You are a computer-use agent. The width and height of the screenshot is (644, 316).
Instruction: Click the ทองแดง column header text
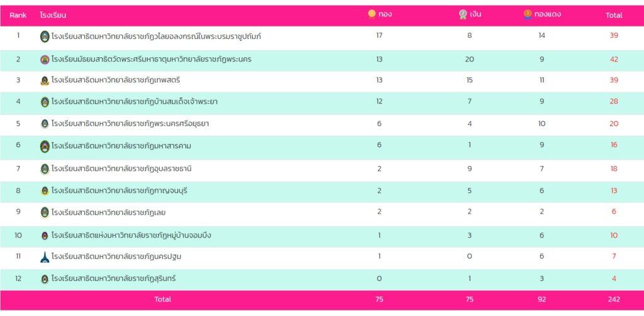tap(548, 14)
